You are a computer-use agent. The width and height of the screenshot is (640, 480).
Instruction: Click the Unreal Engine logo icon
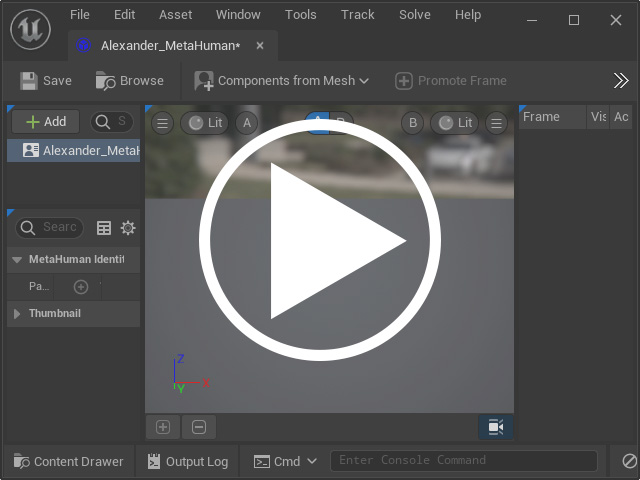tap(31, 30)
